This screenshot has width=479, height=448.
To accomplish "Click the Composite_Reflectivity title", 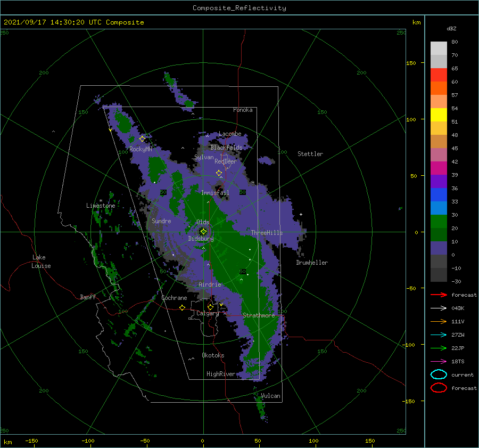I will click(x=240, y=8).
